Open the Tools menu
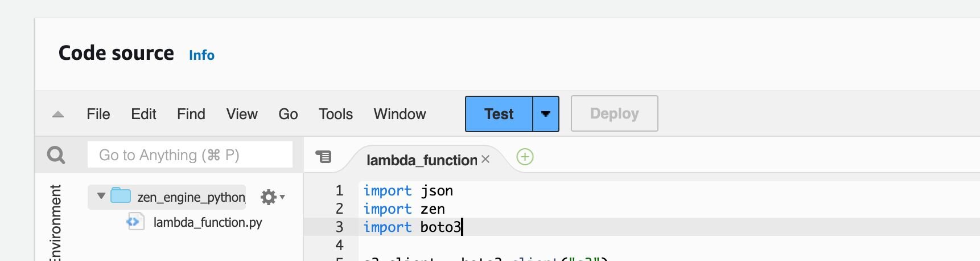This screenshot has height=261, width=980. tap(335, 114)
